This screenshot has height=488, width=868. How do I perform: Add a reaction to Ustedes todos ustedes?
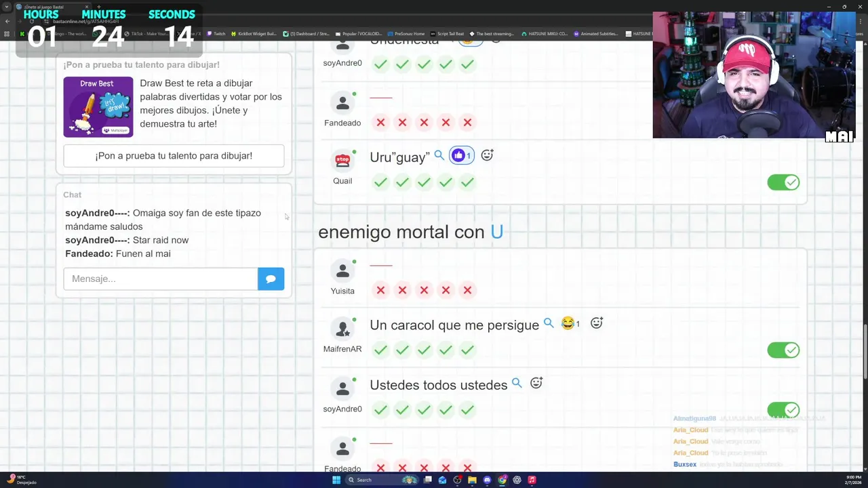coord(536,383)
